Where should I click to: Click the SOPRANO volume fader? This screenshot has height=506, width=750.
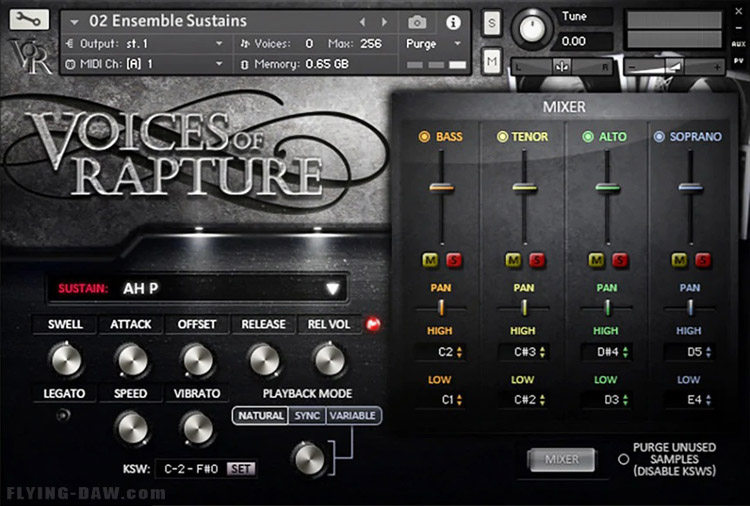(691, 188)
